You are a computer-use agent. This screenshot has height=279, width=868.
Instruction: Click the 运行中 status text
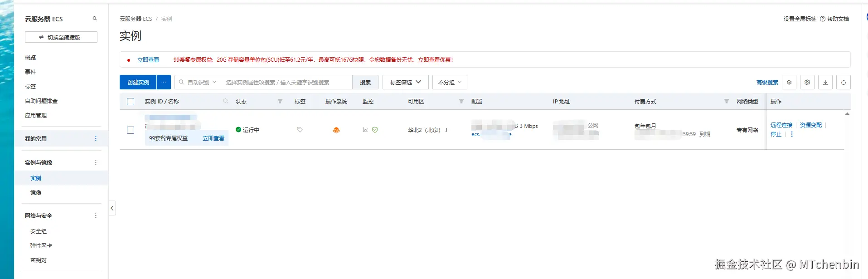[x=251, y=130]
